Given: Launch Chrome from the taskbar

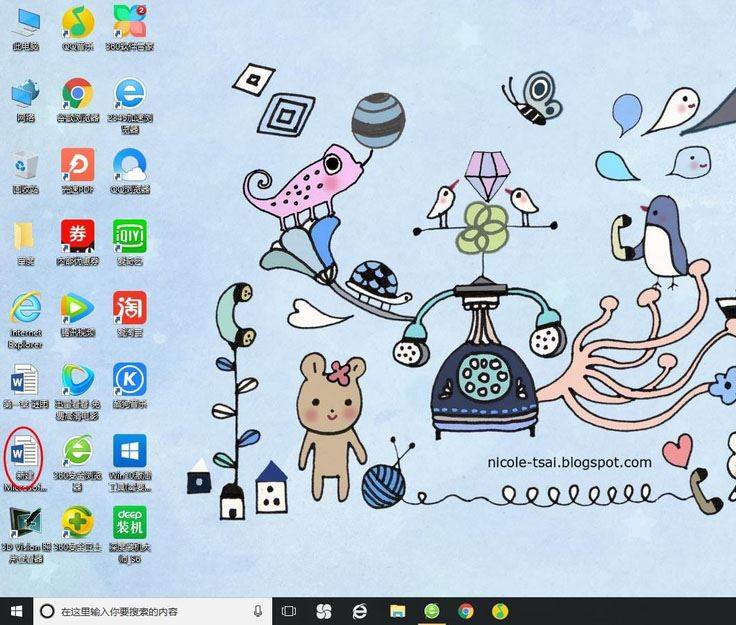Looking at the screenshot, I should coord(466,611).
